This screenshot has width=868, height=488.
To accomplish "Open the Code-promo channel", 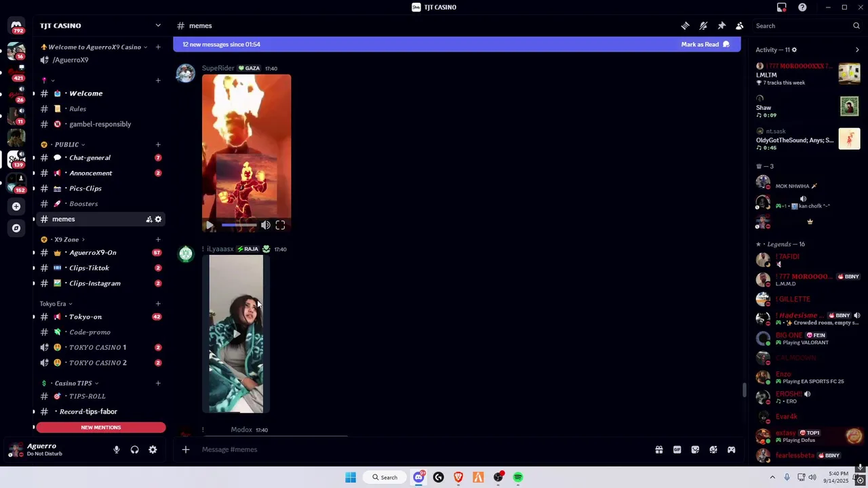I will [100, 332].
